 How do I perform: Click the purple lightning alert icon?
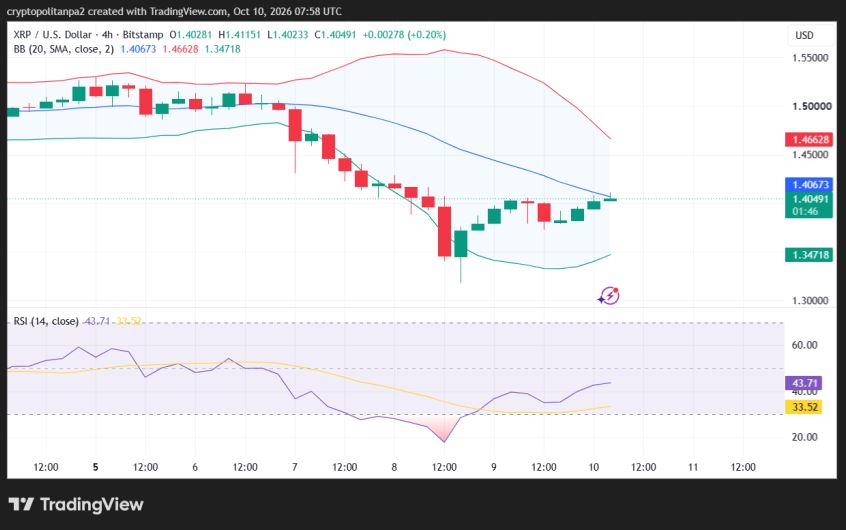609,295
